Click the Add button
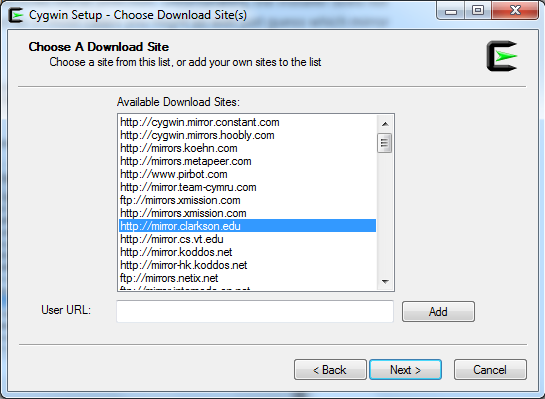The width and height of the screenshot is (545, 399). click(x=438, y=311)
